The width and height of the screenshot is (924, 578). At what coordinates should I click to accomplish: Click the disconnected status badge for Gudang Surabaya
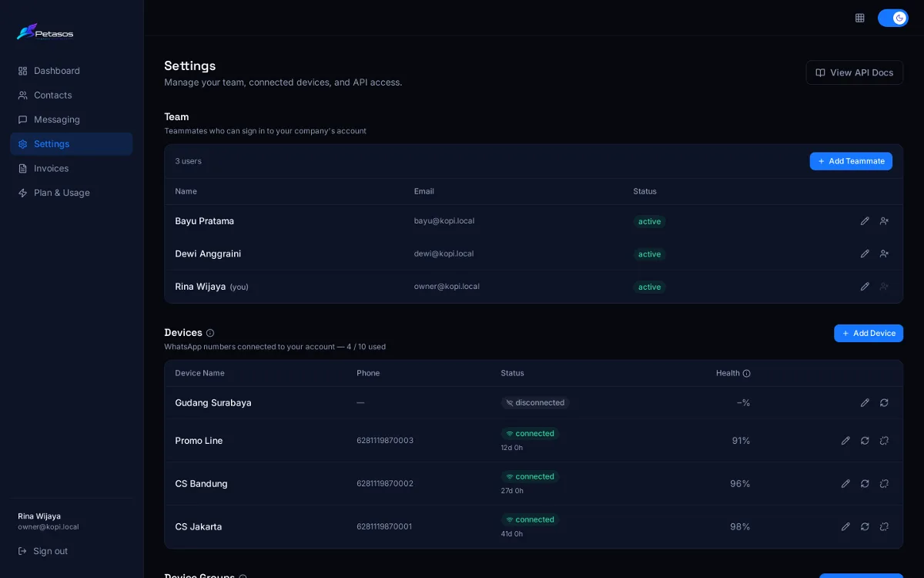click(535, 402)
